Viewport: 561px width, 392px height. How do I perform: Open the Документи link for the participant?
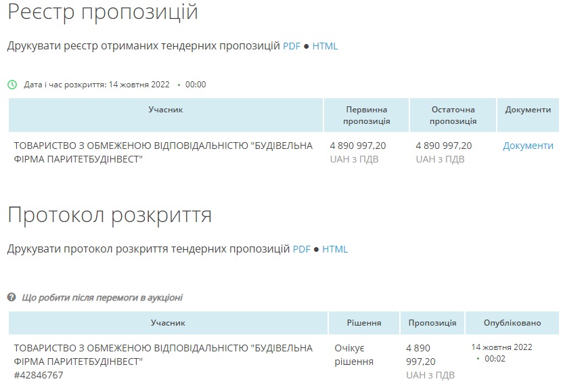528,146
